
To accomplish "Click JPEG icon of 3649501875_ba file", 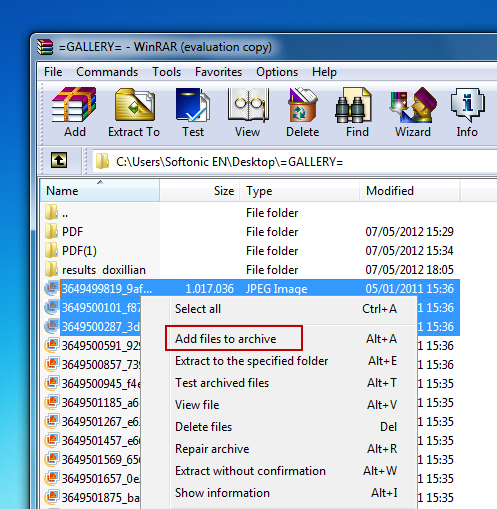I will [52, 497].
